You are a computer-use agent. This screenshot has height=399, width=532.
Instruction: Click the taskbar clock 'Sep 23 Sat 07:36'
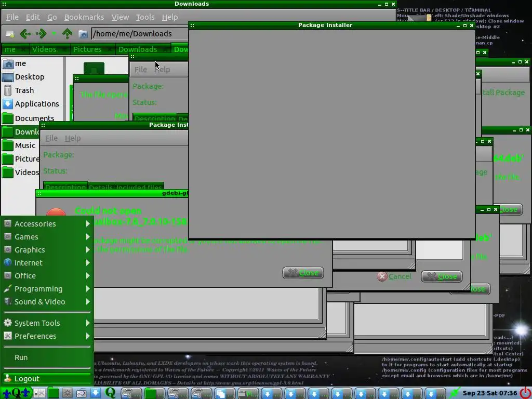point(489,393)
